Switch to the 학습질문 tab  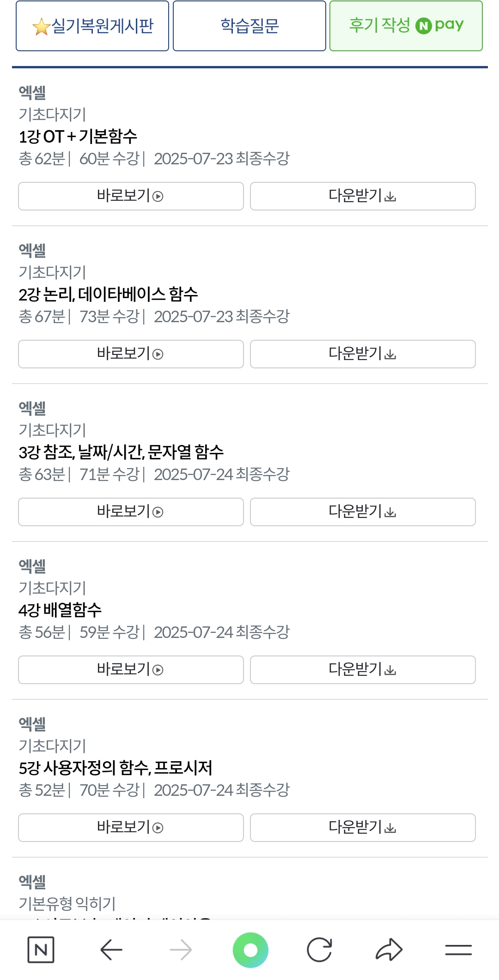[249, 26]
